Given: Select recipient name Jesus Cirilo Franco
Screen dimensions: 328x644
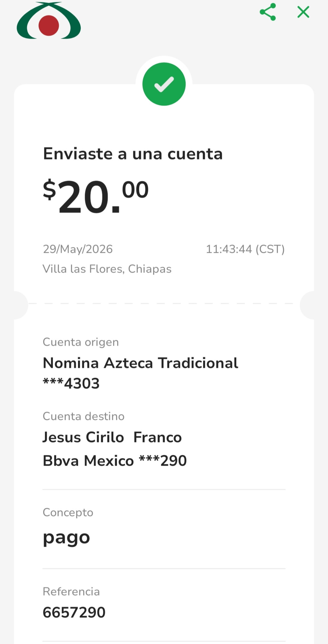Looking at the screenshot, I should (x=112, y=437).
